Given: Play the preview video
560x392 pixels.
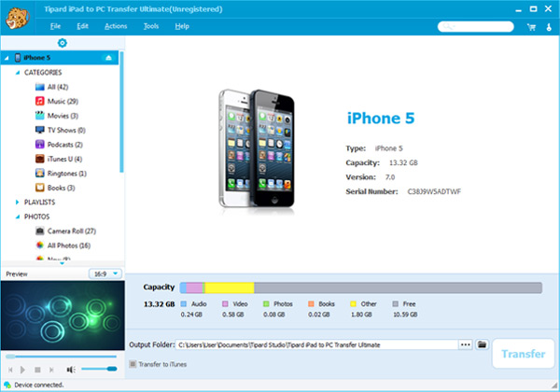Looking at the screenshot, I should point(22,370).
